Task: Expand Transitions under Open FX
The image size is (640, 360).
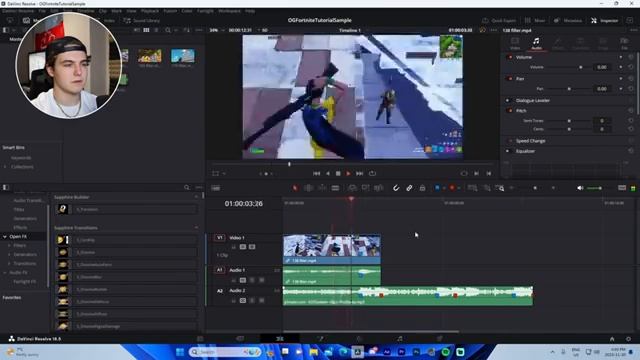Action: tap(9, 263)
